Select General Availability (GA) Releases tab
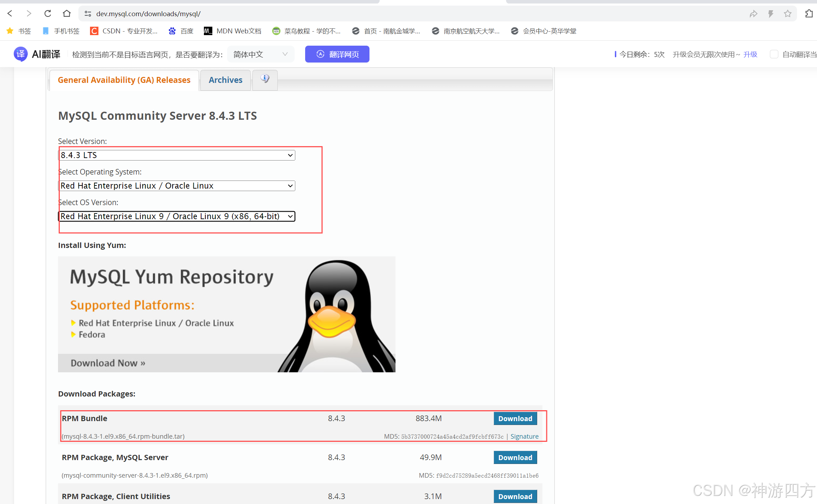 pyautogui.click(x=124, y=80)
